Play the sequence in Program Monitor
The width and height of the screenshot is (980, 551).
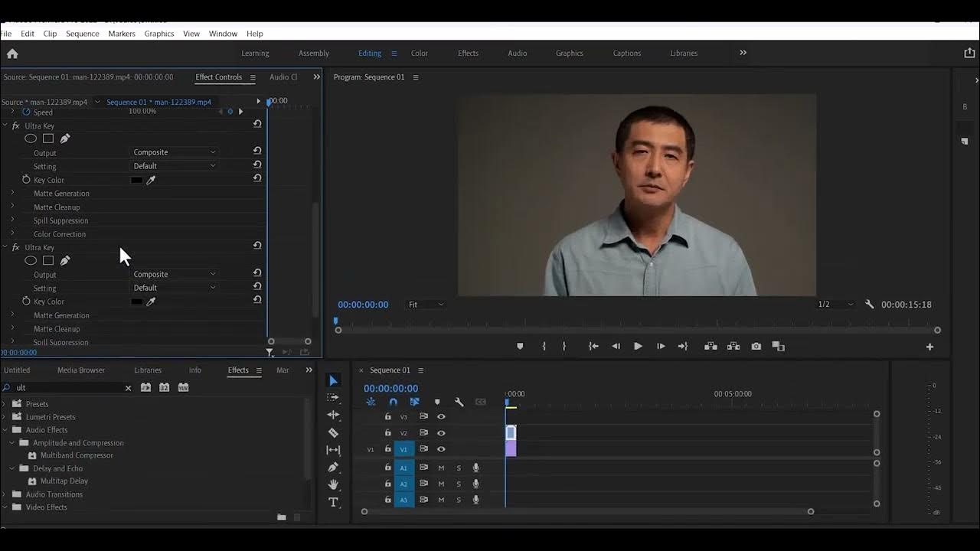(x=638, y=347)
